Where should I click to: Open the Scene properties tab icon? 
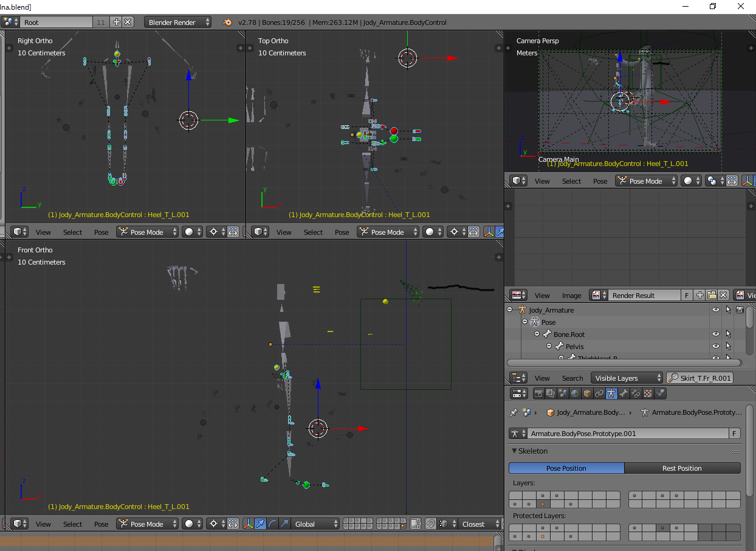point(563,393)
